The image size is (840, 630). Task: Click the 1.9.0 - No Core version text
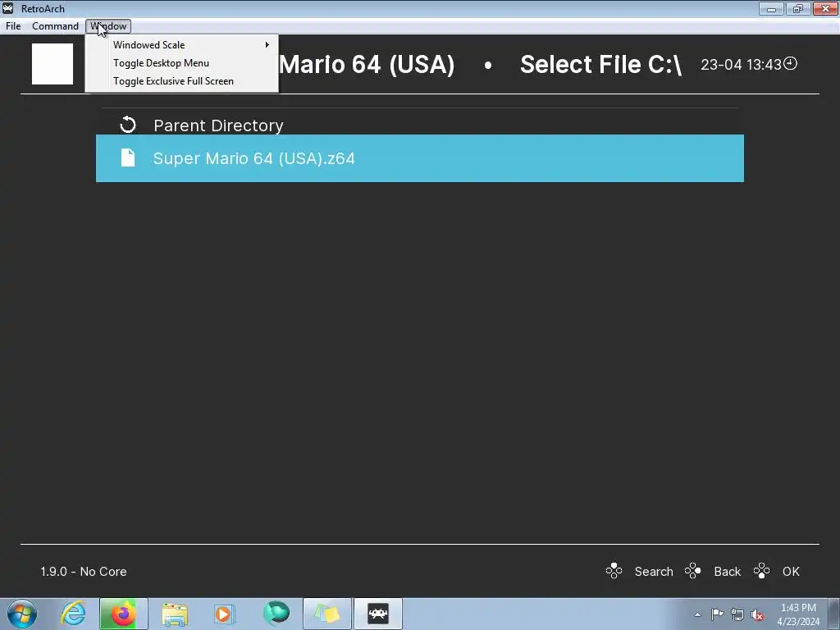click(x=84, y=572)
